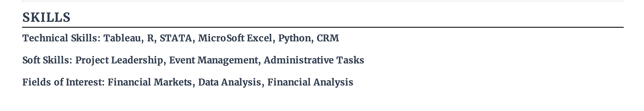Viewport: 644px width, 111px height.
Task: Click the Administrative Tasks text
Action: (x=314, y=60)
